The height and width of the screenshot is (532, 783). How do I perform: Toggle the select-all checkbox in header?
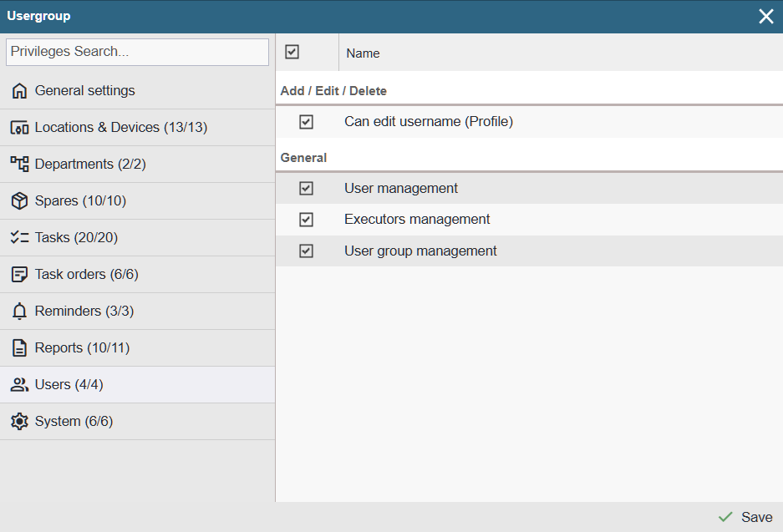click(x=292, y=52)
